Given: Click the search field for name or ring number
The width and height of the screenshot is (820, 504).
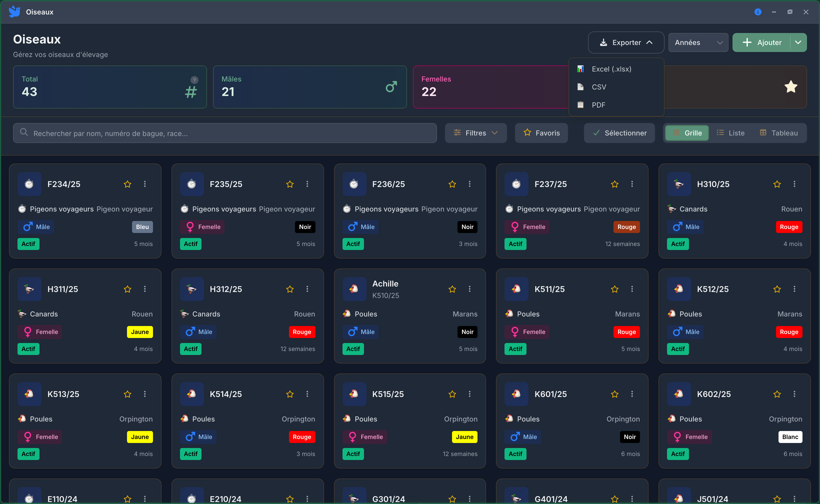Looking at the screenshot, I should click(225, 133).
